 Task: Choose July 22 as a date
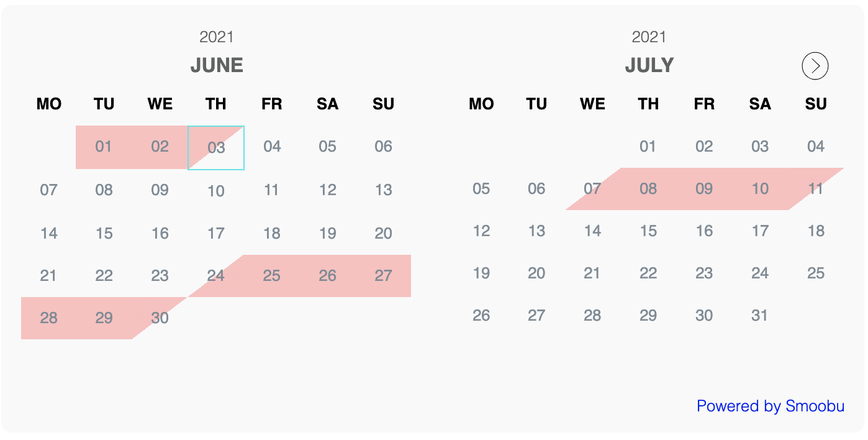pyautogui.click(x=648, y=273)
